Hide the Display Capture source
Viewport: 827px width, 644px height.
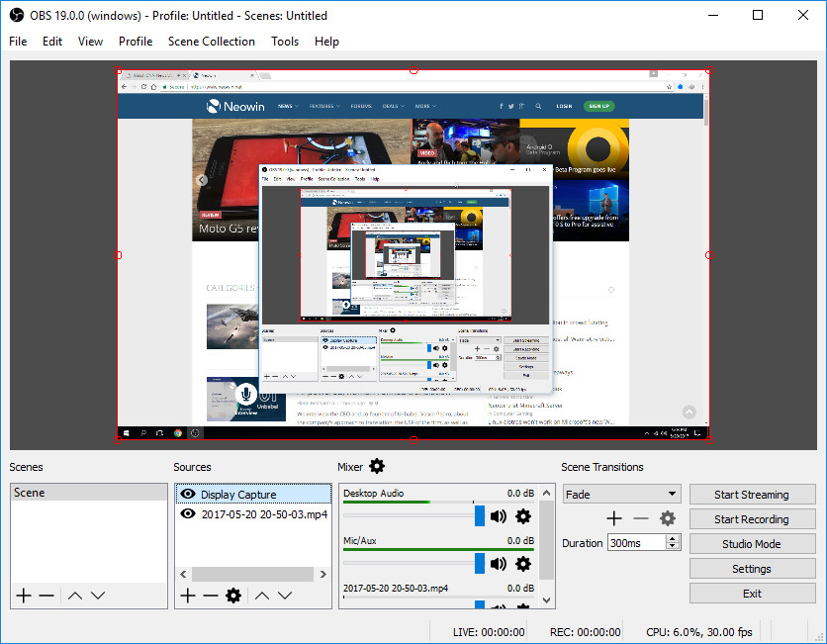click(x=189, y=493)
